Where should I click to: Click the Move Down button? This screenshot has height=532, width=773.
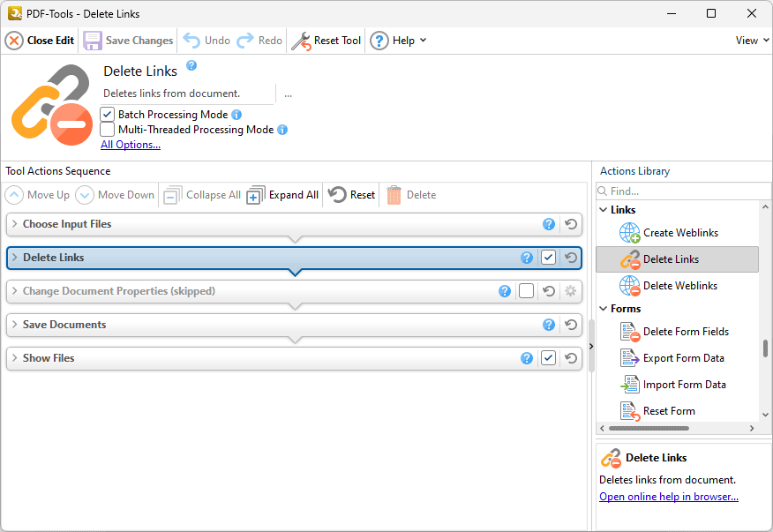115,195
